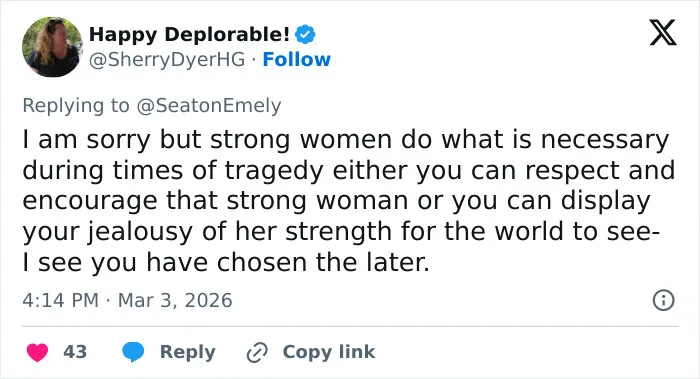
Task: Open the X logo link
Action: point(663,33)
